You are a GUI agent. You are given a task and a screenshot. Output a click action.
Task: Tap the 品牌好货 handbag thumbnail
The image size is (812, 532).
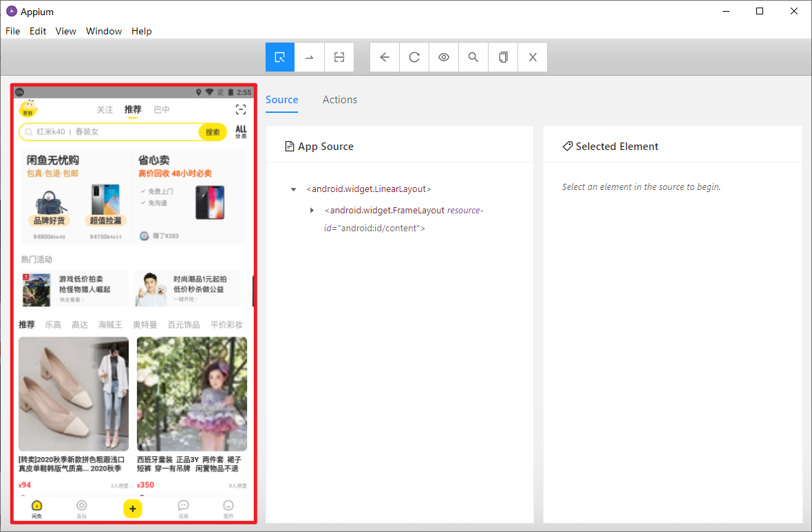50,208
